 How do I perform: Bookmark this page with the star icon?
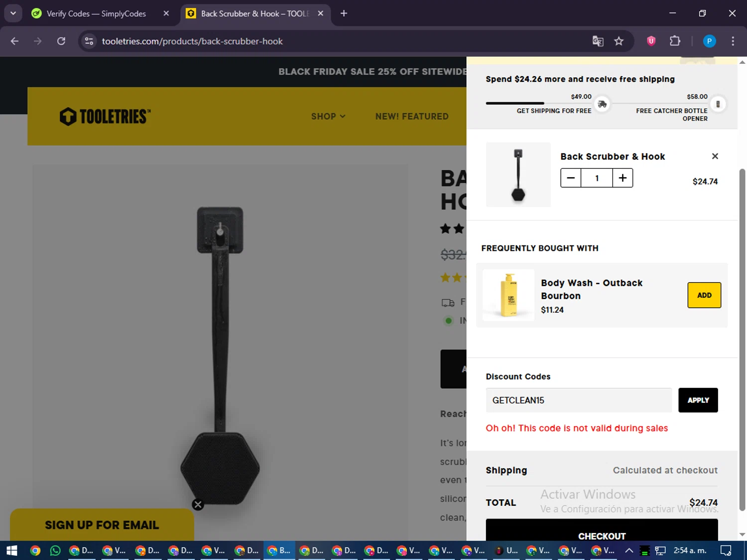(619, 41)
